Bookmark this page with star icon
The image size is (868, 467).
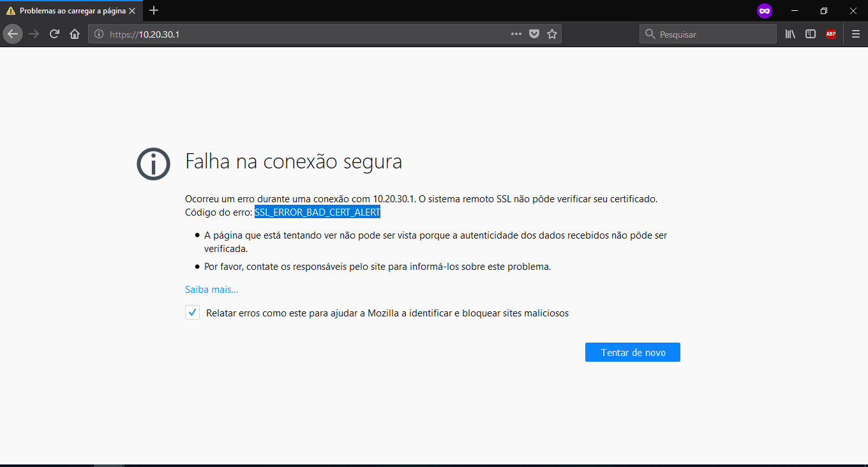pyautogui.click(x=552, y=34)
